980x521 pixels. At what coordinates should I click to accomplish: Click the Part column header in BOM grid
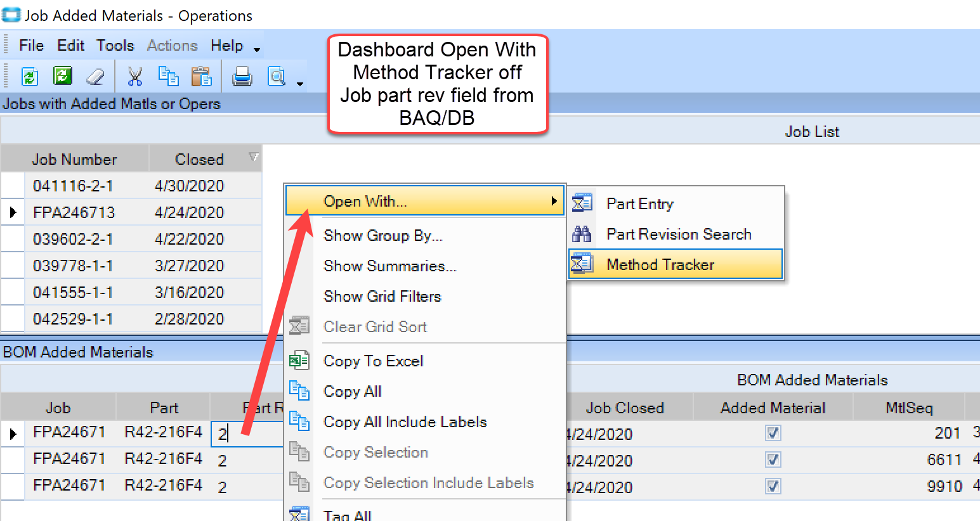click(164, 408)
